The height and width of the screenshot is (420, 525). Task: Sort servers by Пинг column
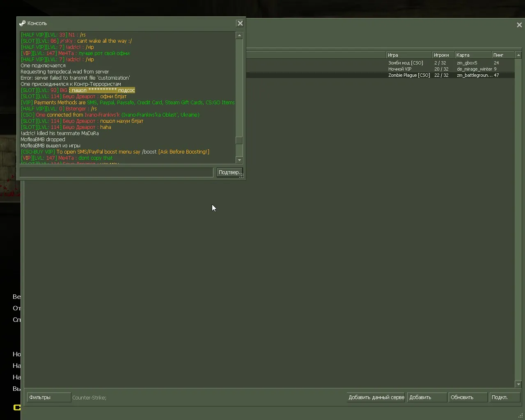(503, 55)
